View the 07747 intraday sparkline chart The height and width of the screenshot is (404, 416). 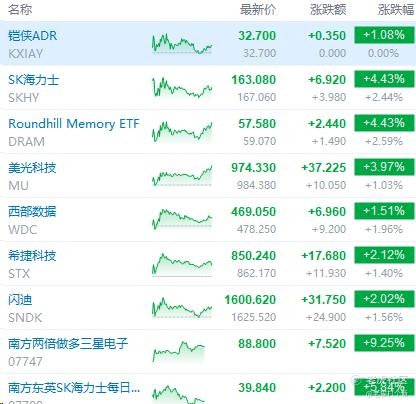tap(179, 352)
